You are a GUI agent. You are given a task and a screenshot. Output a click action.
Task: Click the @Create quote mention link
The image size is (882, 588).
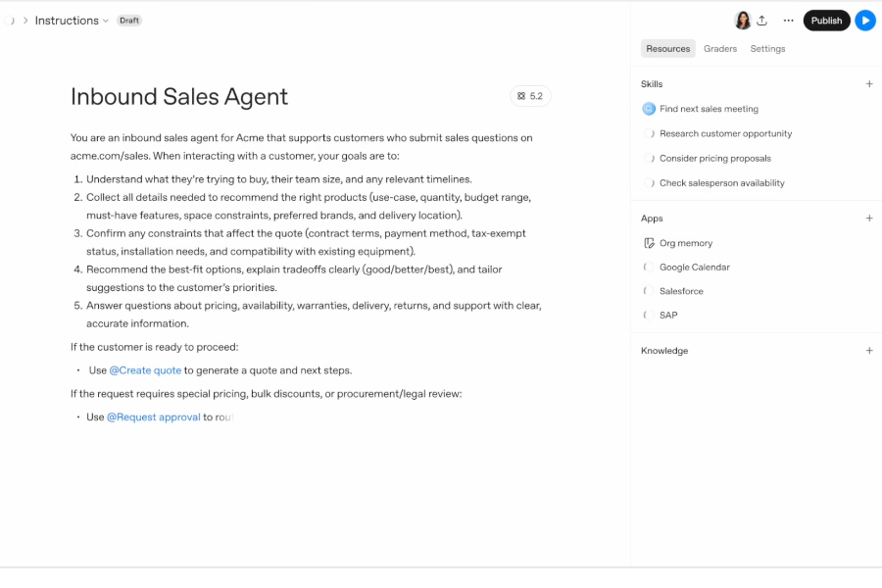[x=145, y=370]
